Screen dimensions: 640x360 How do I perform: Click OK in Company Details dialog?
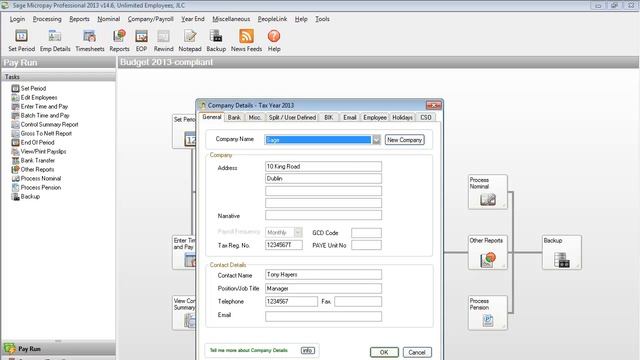tap(384, 352)
